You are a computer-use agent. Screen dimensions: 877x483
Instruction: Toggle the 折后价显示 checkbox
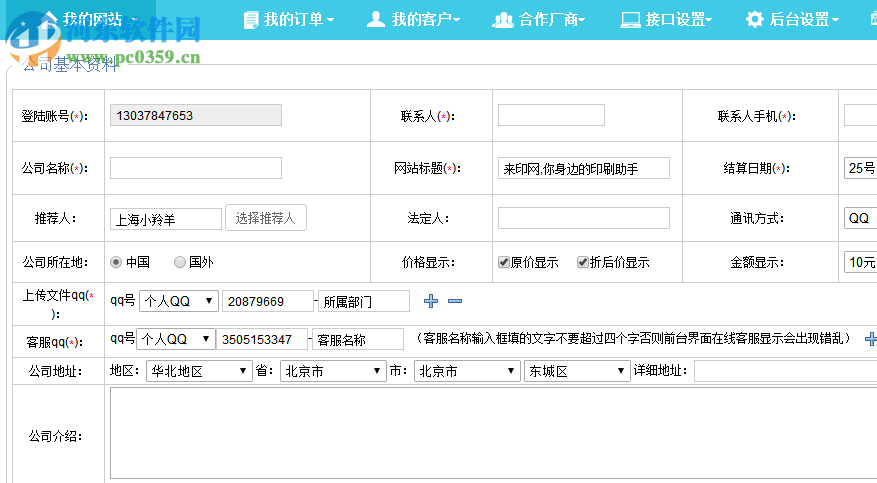(583, 262)
